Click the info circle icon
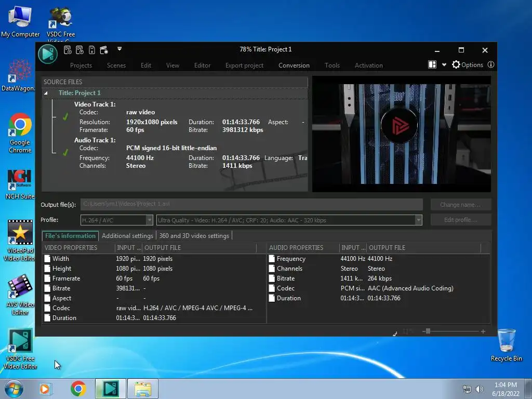 [x=490, y=64]
